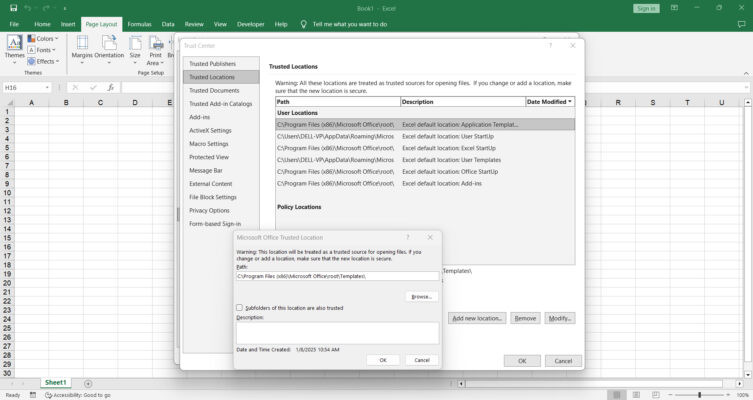
Task: Expand the theme Fonts dropdown
Action: tap(41, 50)
